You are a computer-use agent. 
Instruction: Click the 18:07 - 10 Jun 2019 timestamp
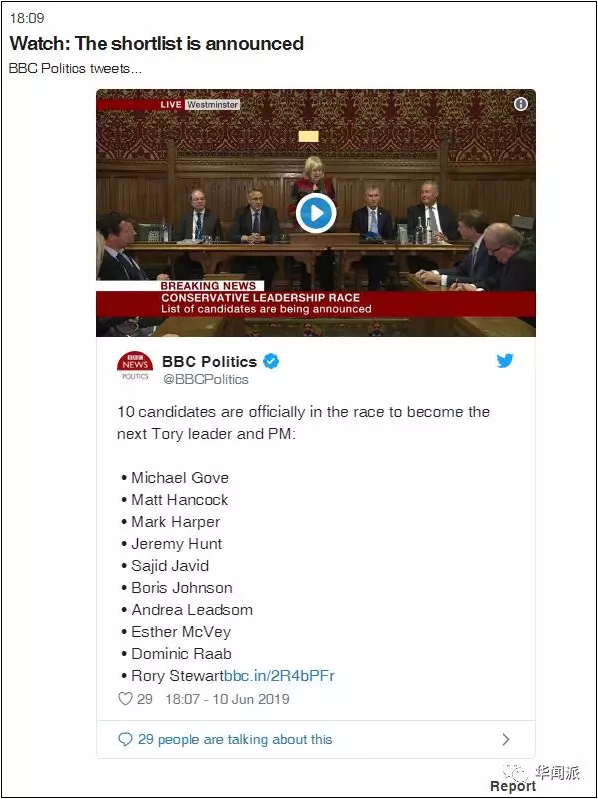pos(227,699)
